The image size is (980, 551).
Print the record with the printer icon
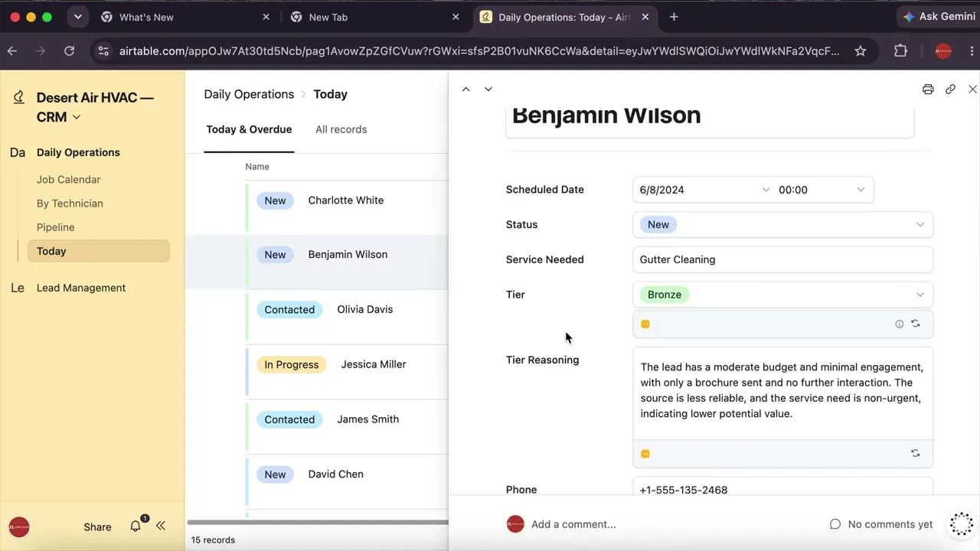point(928,90)
